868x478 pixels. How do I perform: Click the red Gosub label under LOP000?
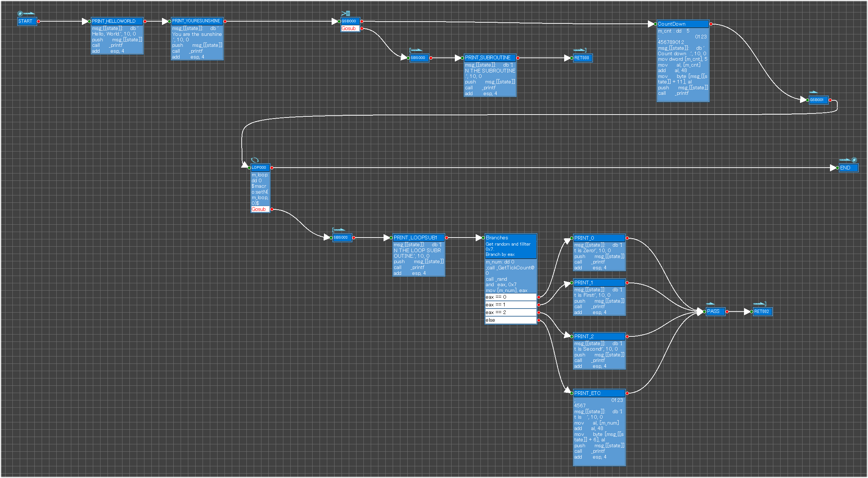coord(259,209)
